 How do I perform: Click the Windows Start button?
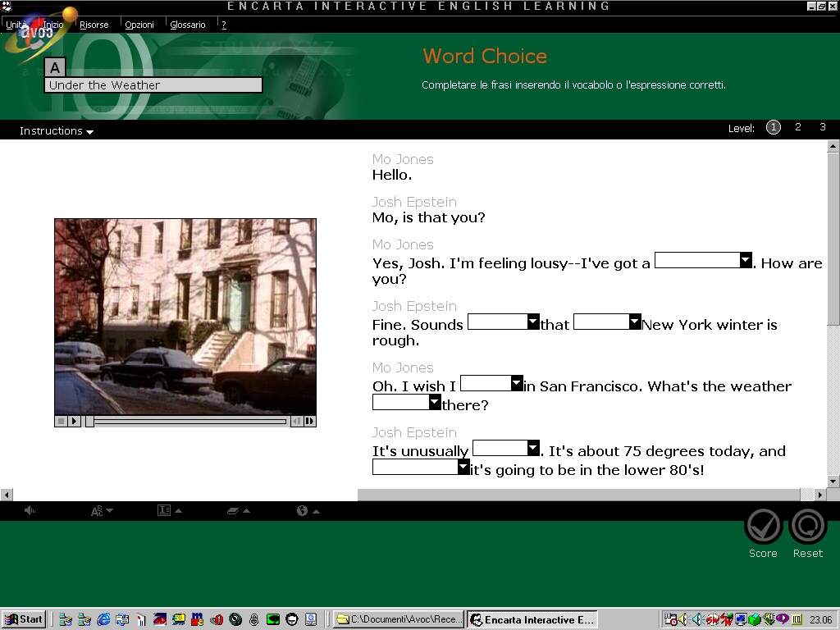tap(24, 619)
